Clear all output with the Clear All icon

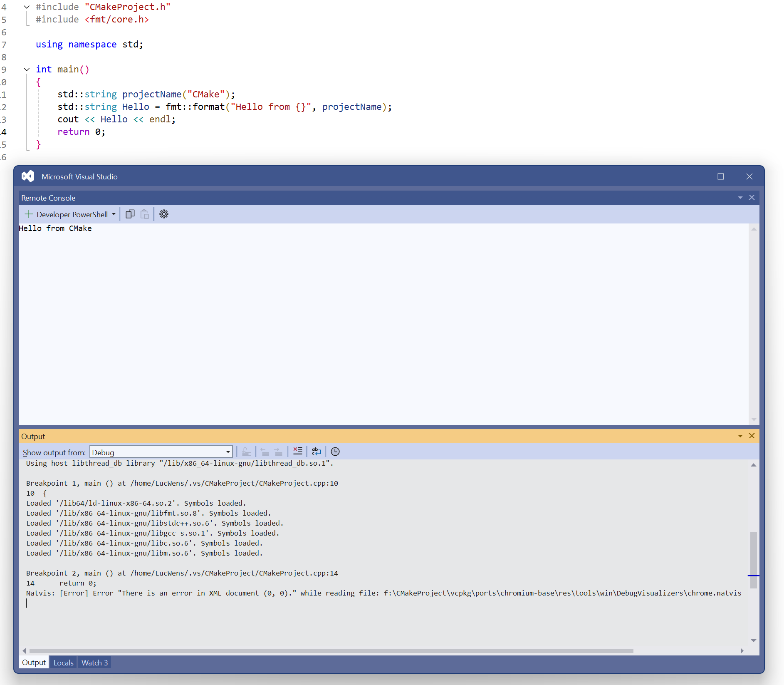(298, 452)
